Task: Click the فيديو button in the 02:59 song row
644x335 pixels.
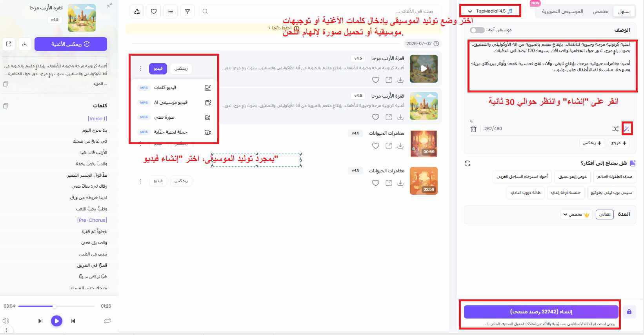Action: pos(158,181)
